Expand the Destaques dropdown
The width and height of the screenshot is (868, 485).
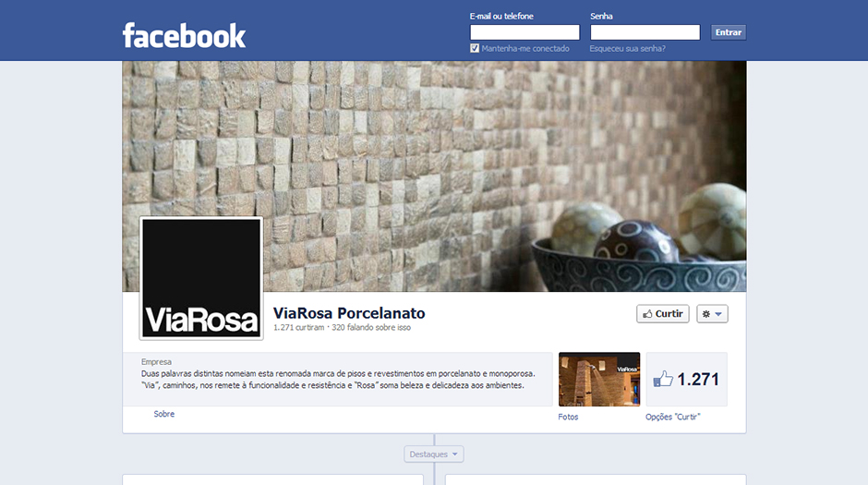pyautogui.click(x=433, y=454)
